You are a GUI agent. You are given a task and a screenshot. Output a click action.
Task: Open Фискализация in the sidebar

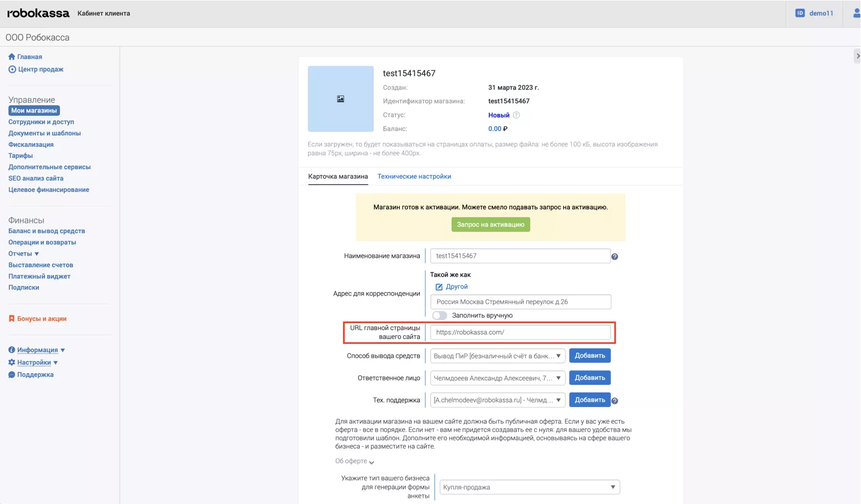pyautogui.click(x=31, y=145)
